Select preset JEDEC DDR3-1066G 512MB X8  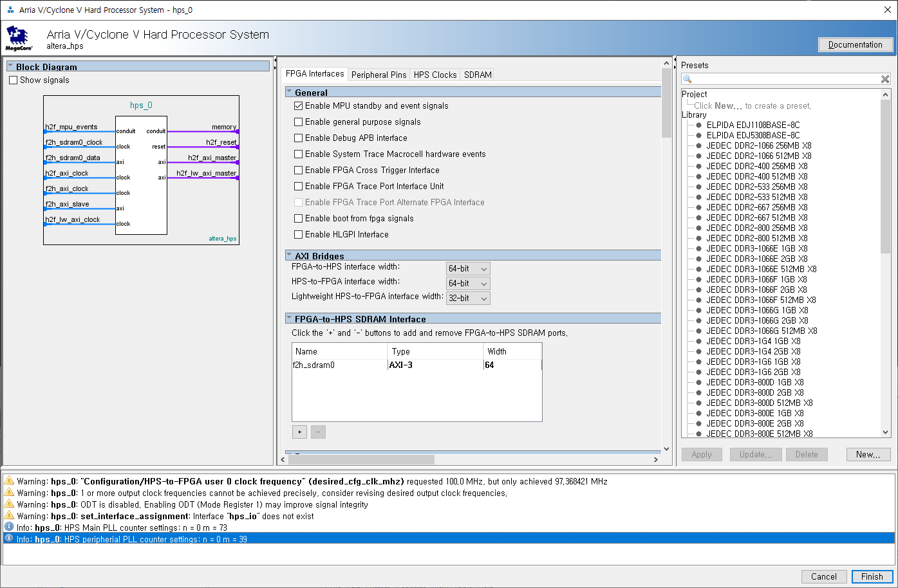click(762, 331)
